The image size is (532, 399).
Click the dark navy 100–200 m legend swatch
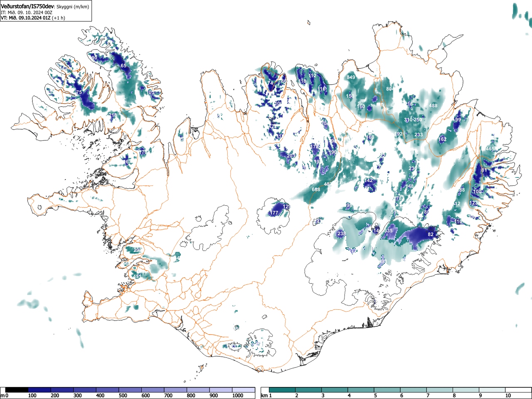pos(39,390)
